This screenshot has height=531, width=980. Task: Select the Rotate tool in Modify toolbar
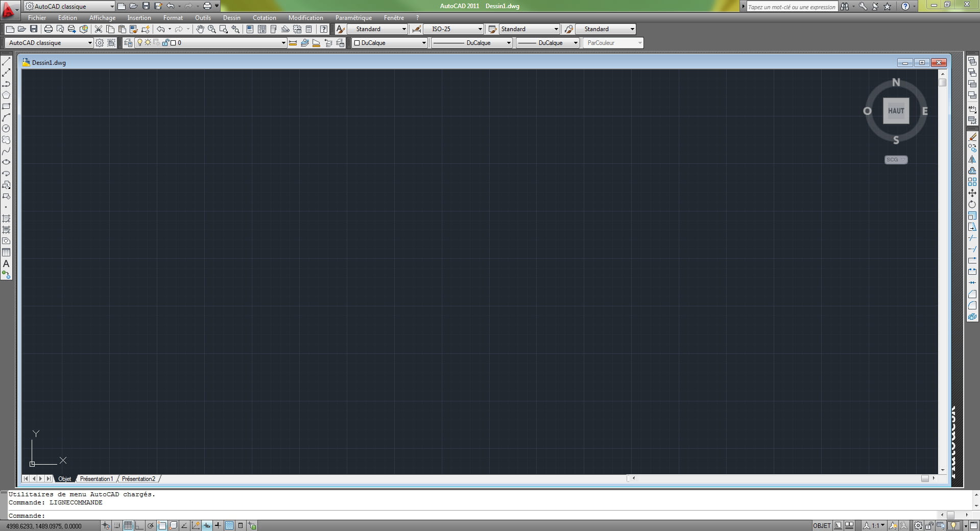[972, 204]
